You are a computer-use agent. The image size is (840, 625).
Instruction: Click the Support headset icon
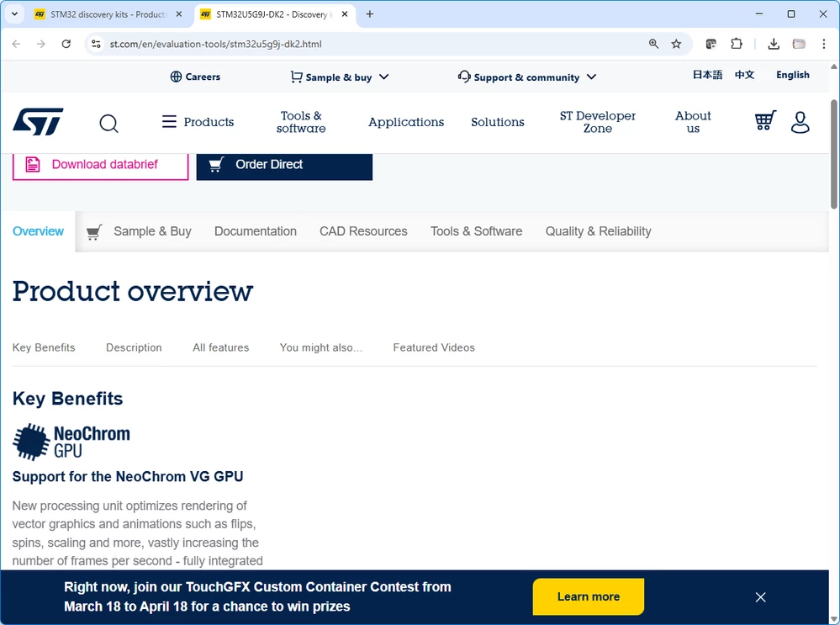(x=464, y=77)
